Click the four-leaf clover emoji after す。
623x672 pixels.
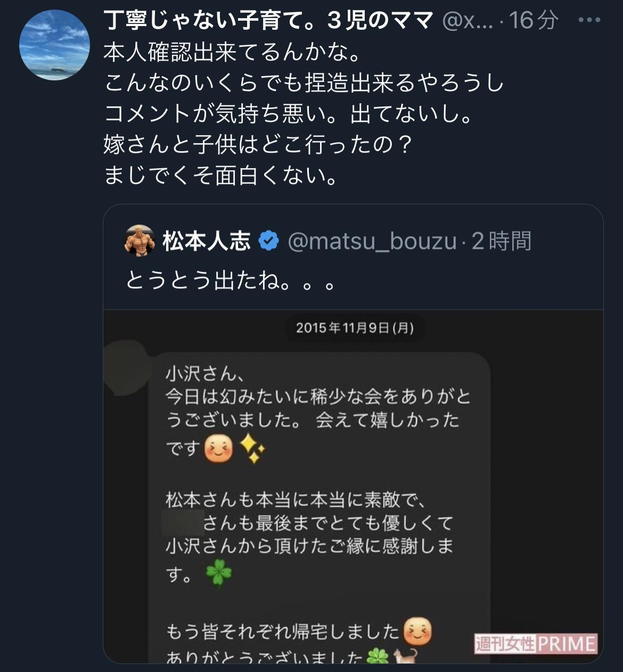click(219, 575)
